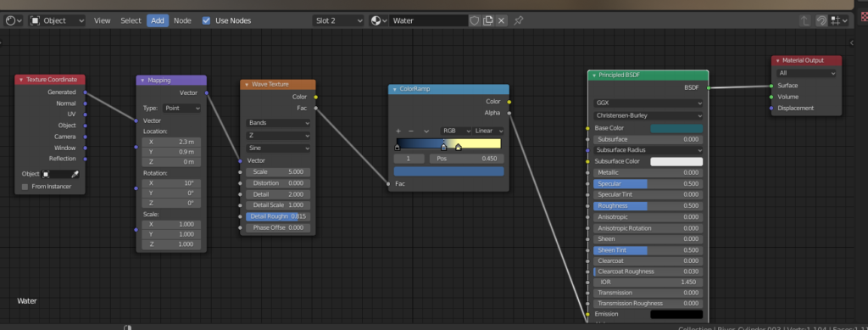Screen dimensions: 868x330
Task: Select the yellow ColorRamp stop handle
Action: [x=459, y=148]
